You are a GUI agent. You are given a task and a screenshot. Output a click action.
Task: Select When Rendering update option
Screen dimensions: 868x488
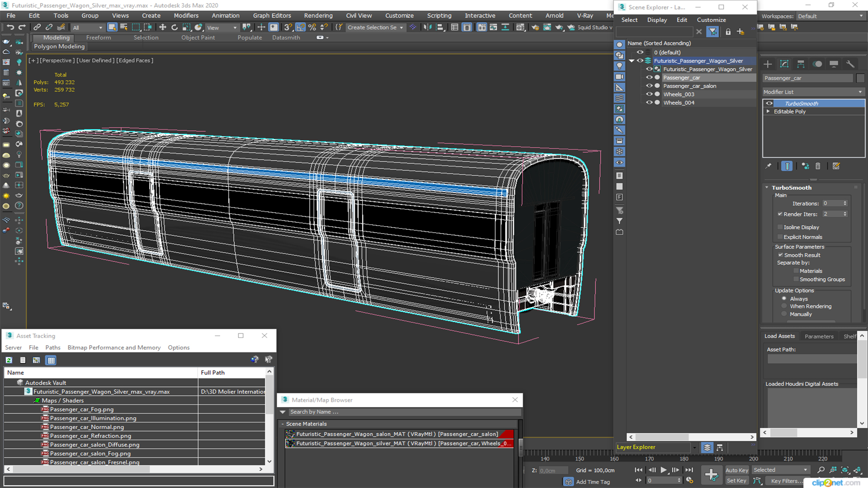784,306
